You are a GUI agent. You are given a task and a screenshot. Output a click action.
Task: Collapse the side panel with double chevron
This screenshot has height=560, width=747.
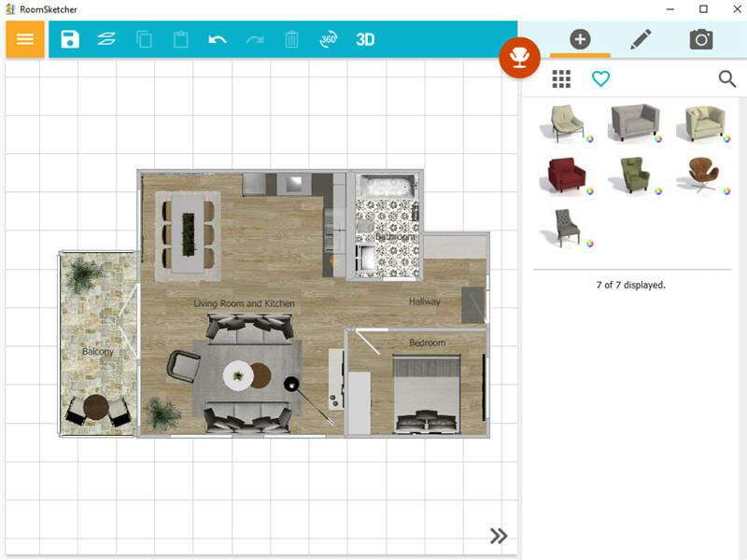(x=499, y=536)
